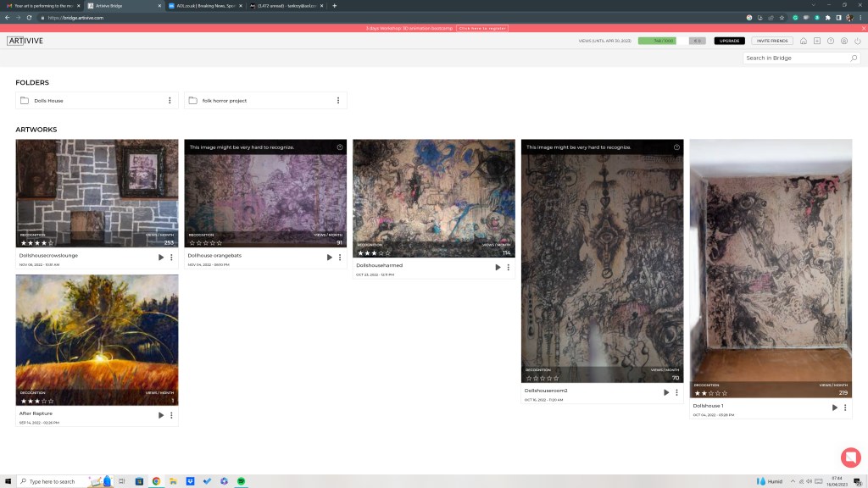This screenshot has height=488, width=868.
Task: Click the Search in Bridge input field
Action: click(795, 58)
